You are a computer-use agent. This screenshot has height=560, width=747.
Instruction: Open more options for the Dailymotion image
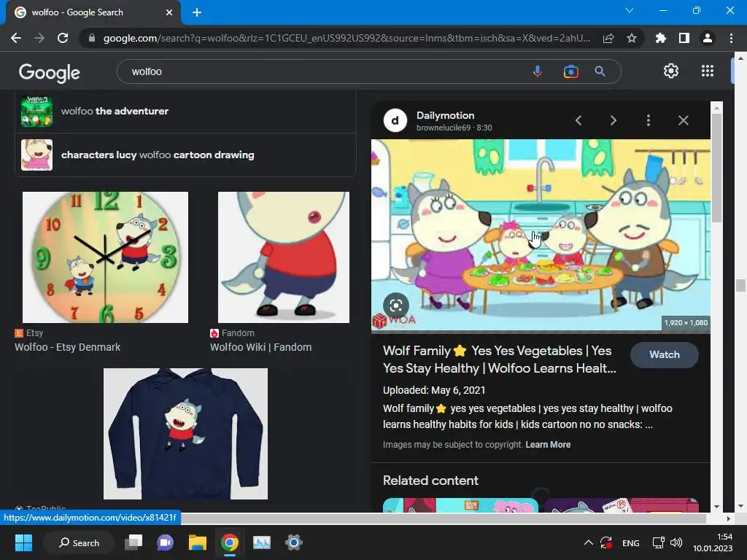click(x=649, y=120)
